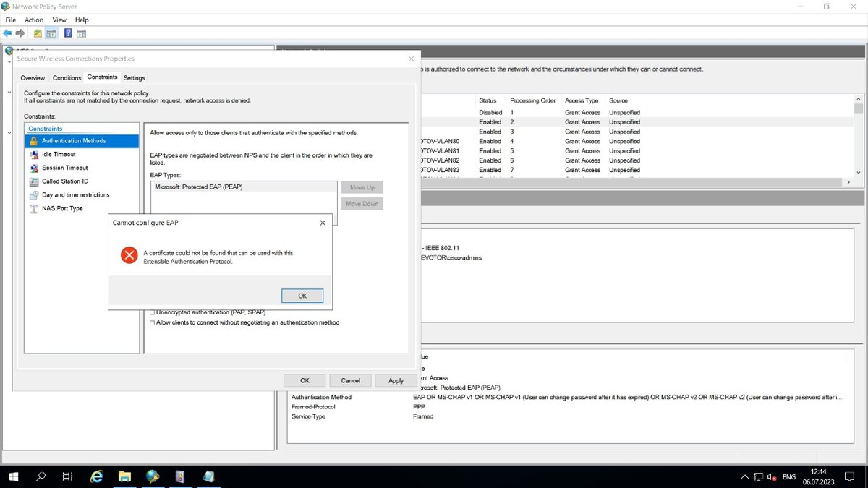This screenshot has height=488, width=868.
Task: Open the Action Center notification icon
Action: coord(851,477)
